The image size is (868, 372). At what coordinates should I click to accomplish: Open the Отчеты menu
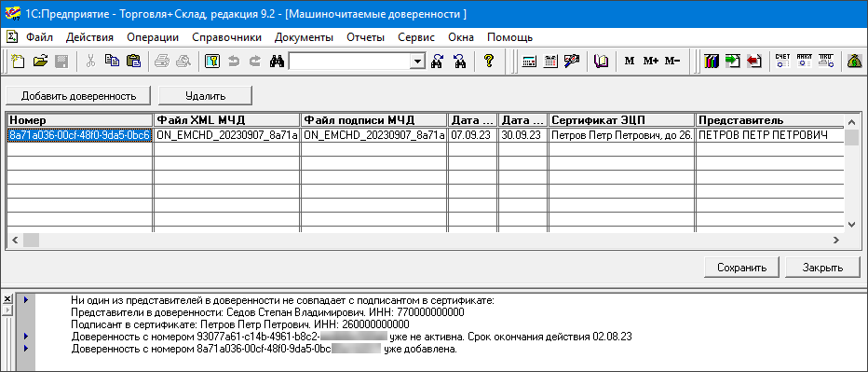(x=365, y=37)
